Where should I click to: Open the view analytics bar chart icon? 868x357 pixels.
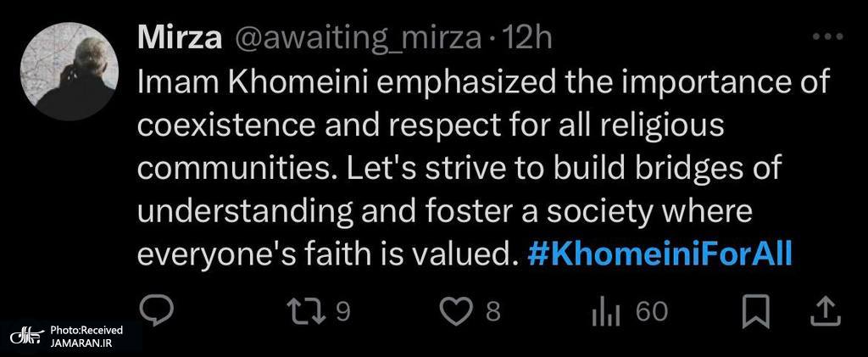tap(605, 312)
